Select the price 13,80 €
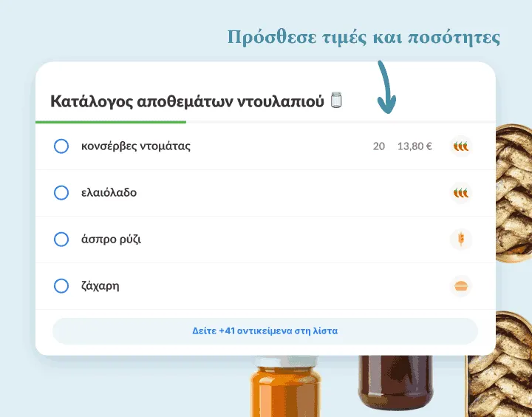 click(x=415, y=146)
